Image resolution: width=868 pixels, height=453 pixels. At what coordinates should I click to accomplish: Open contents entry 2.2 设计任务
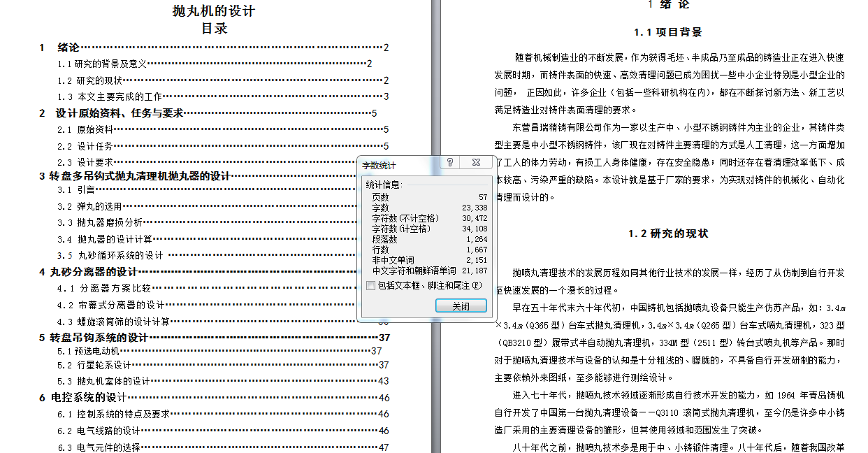[x=223, y=146]
